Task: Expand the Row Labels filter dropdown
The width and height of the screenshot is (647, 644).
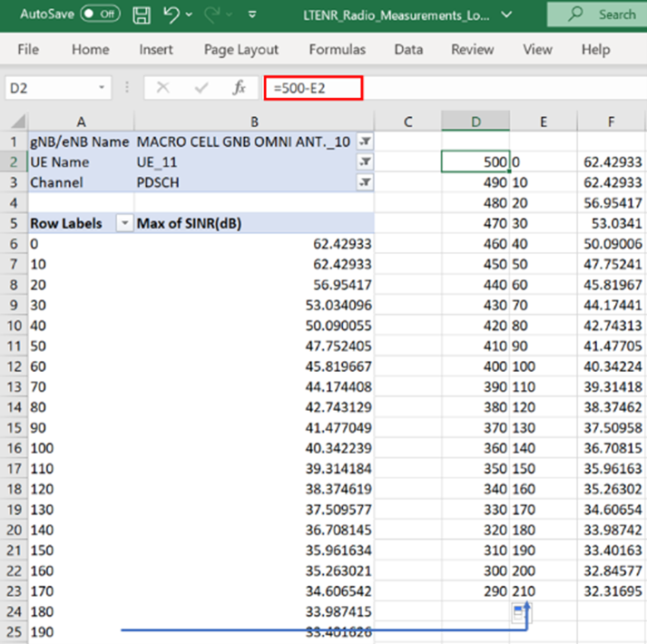Action: [x=123, y=223]
